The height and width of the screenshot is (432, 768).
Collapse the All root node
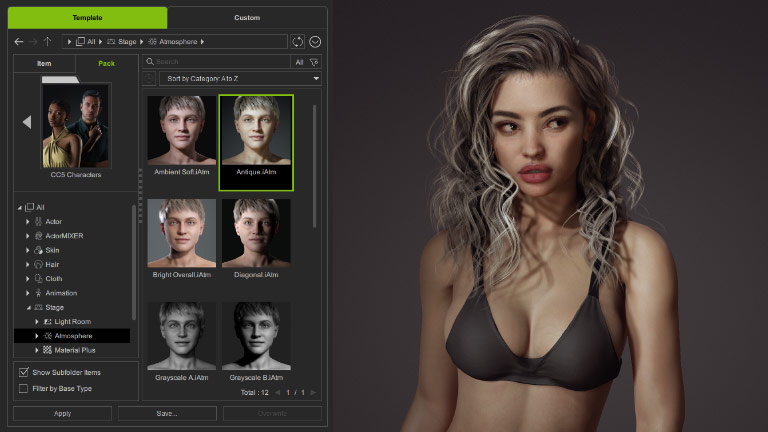20,208
